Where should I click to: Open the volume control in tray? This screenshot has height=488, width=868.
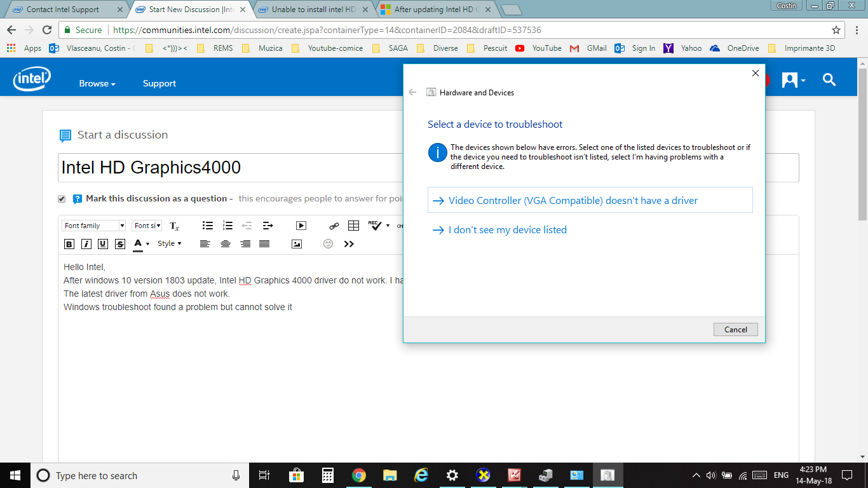point(711,475)
